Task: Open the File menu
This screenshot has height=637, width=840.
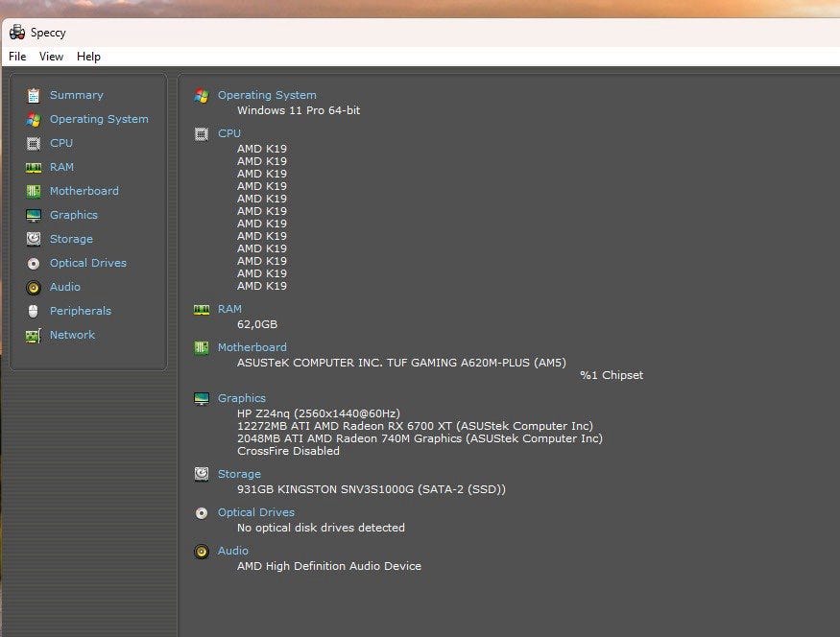Action: (x=17, y=57)
